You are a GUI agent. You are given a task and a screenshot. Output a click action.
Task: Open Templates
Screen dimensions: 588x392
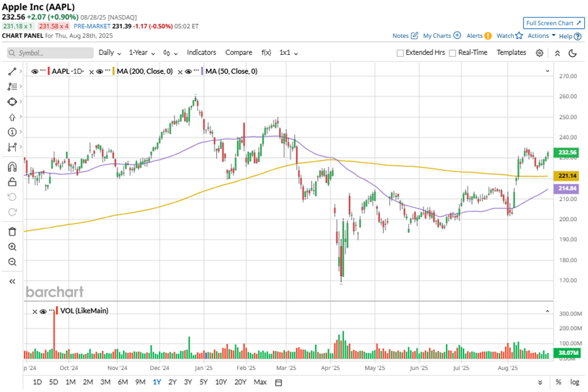point(511,53)
